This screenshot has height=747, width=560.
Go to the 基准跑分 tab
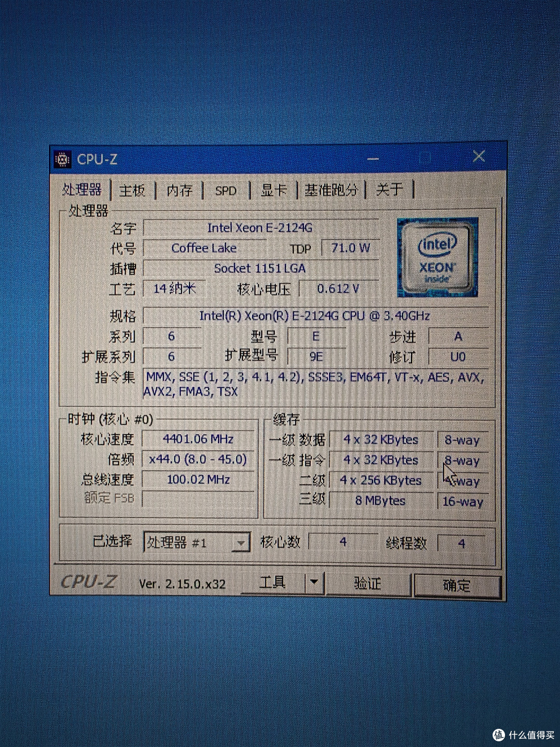click(331, 190)
